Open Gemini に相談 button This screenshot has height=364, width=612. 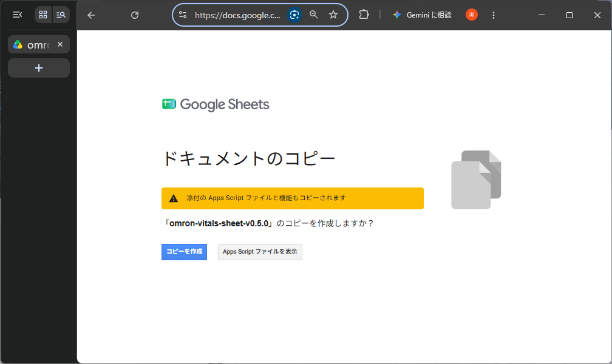click(x=423, y=15)
